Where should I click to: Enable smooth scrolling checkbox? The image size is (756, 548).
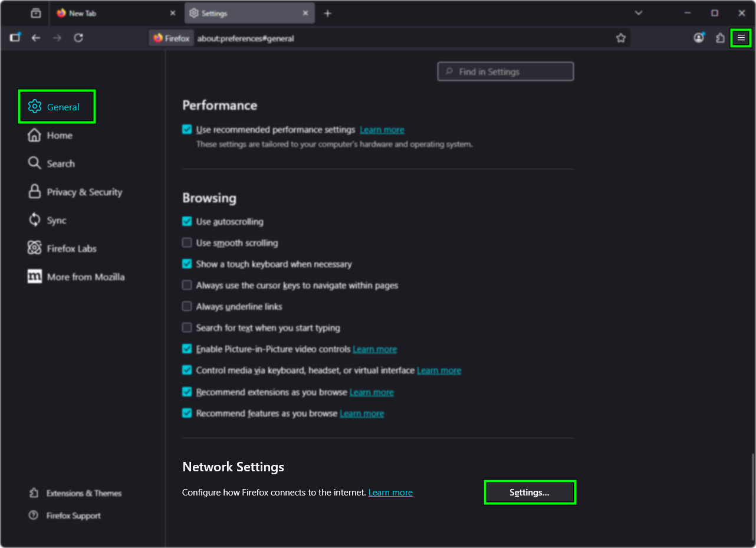pyautogui.click(x=187, y=242)
